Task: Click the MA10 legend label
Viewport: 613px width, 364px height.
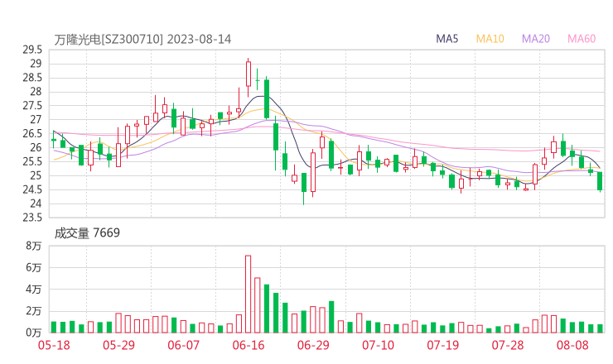Action: click(490, 39)
